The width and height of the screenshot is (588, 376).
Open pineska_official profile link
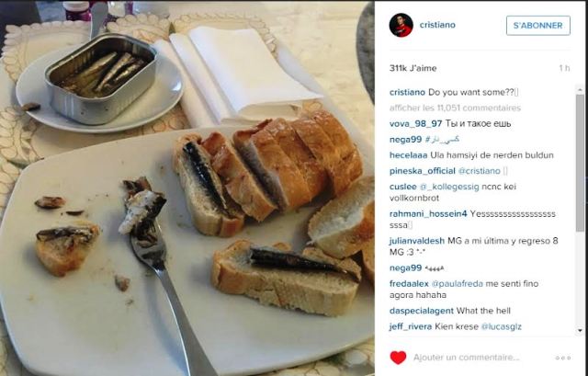(423, 171)
